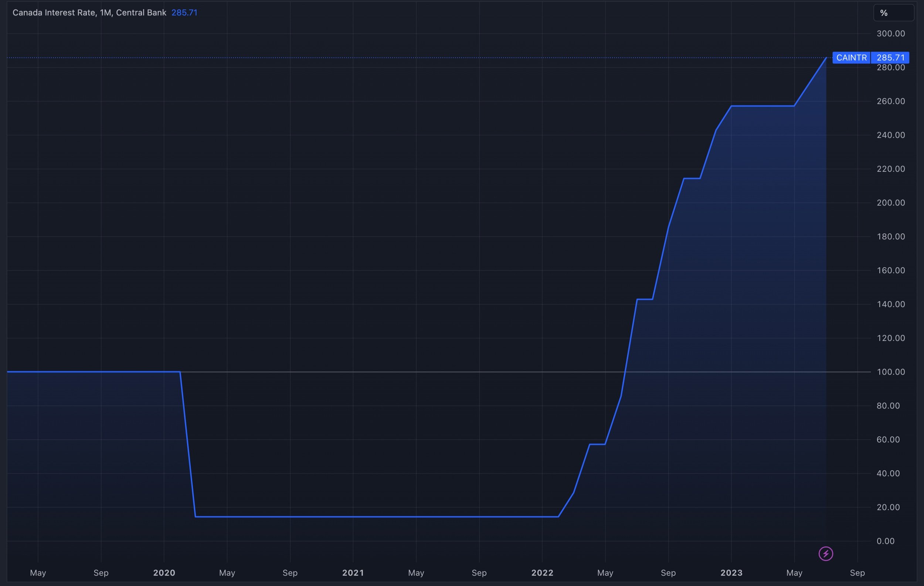
Task: Click the 180.00 price axis label
Action: click(891, 236)
